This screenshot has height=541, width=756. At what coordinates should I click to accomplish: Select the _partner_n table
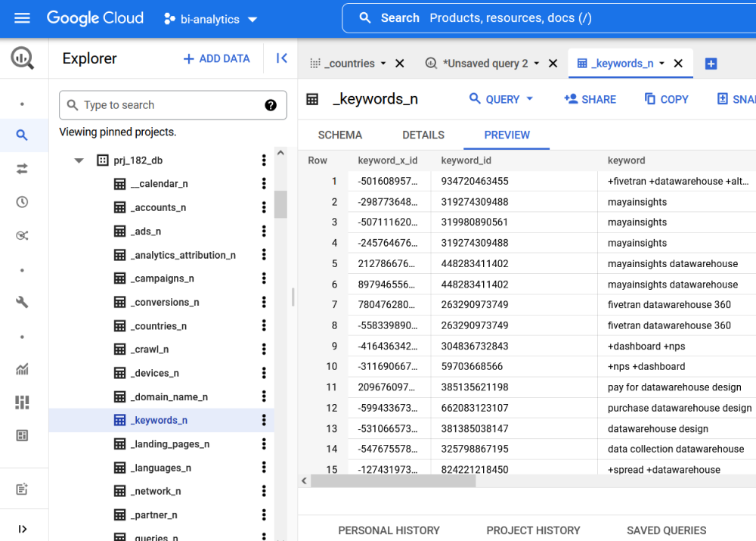pyautogui.click(x=153, y=515)
